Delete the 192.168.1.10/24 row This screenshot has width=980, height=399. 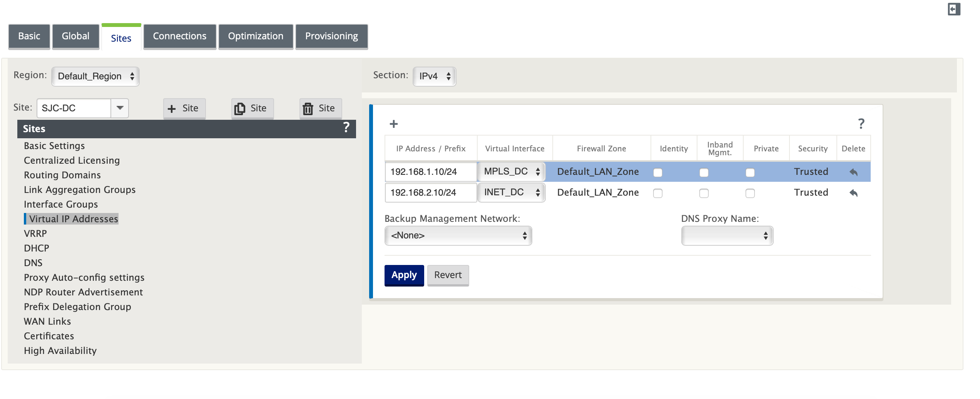[x=853, y=172]
